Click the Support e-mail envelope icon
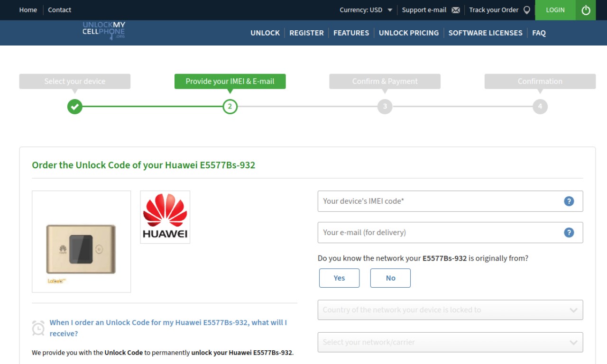Screen dimensions: 607x364 (x=456, y=10)
